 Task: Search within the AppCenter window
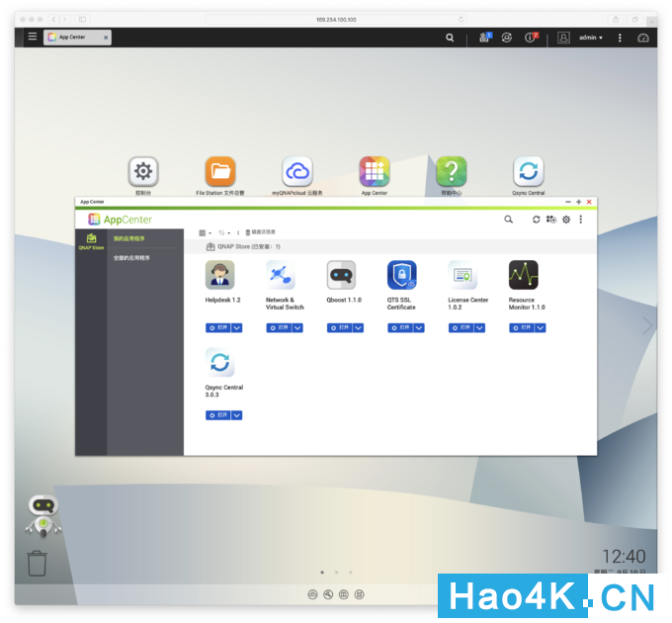coord(508,220)
